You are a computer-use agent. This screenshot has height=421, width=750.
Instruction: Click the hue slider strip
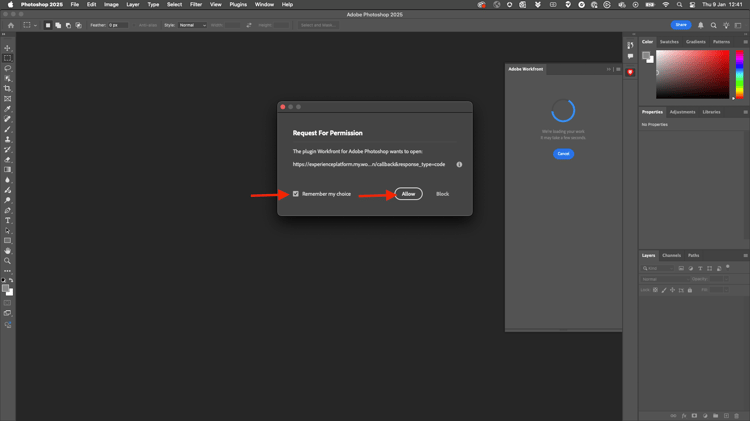click(739, 75)
